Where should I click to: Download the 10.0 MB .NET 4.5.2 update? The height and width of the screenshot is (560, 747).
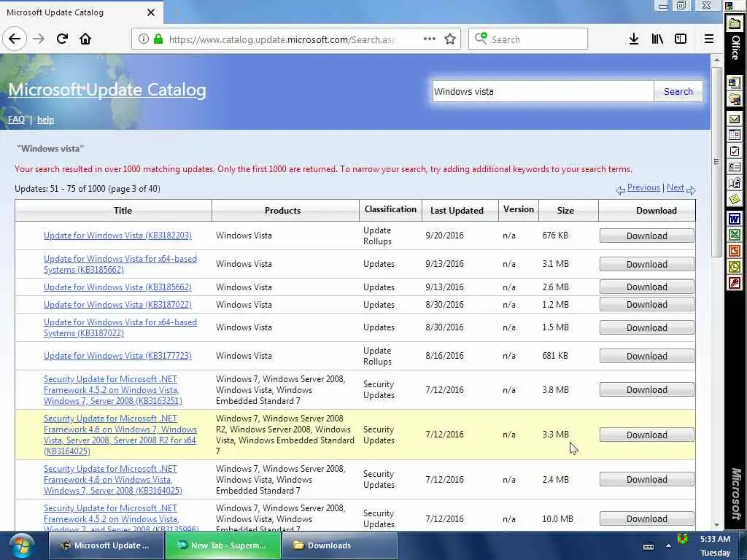click(x=646, y=518)
